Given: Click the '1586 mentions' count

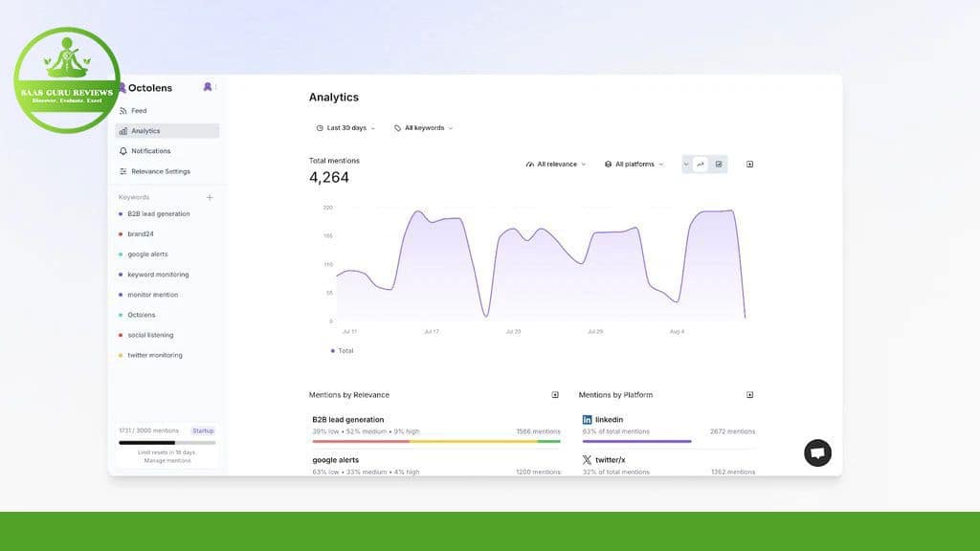Looking at the screenshot, I should click(538, 431).
